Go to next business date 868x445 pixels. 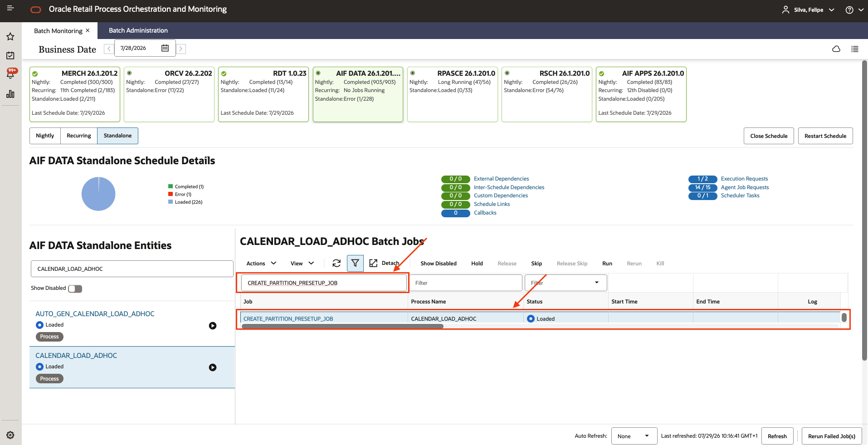181,49
